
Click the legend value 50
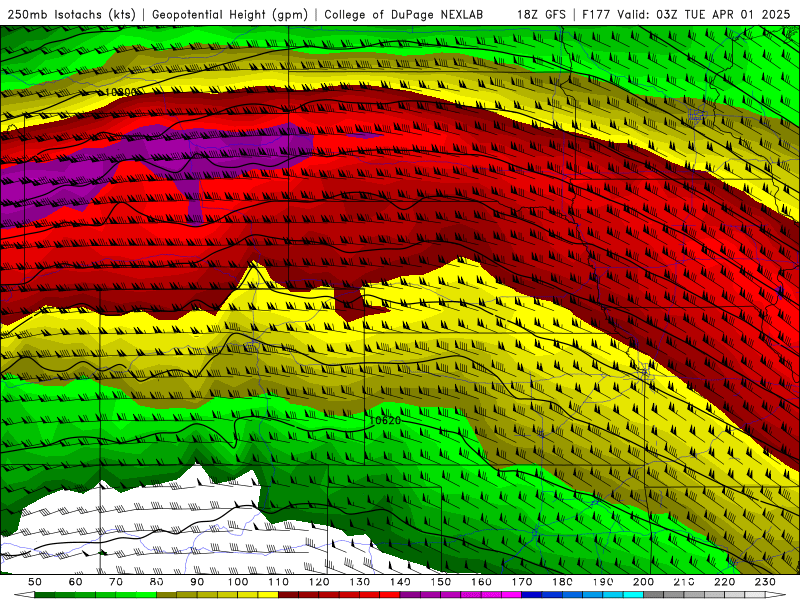pos(35,582)
